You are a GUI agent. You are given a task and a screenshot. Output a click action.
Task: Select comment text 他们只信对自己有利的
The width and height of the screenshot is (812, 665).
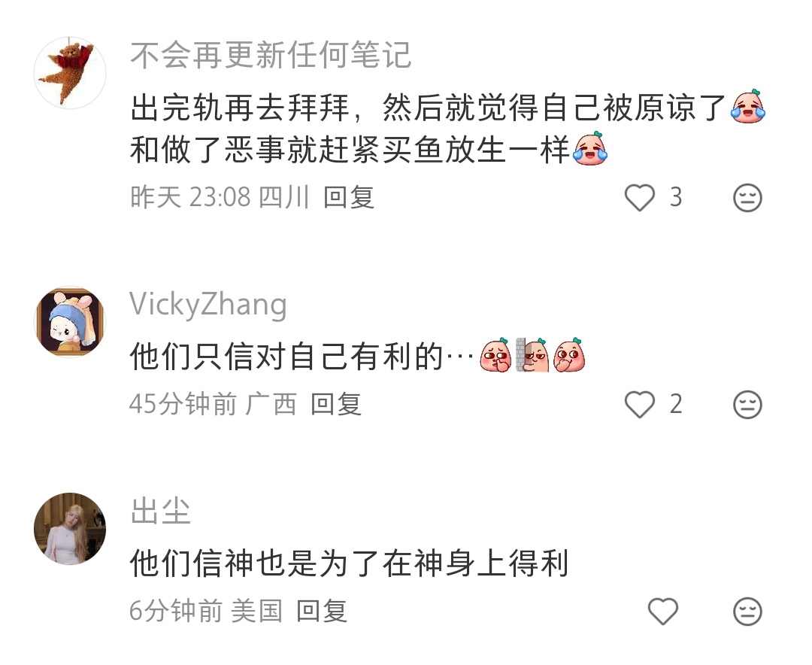pos(286,357)
